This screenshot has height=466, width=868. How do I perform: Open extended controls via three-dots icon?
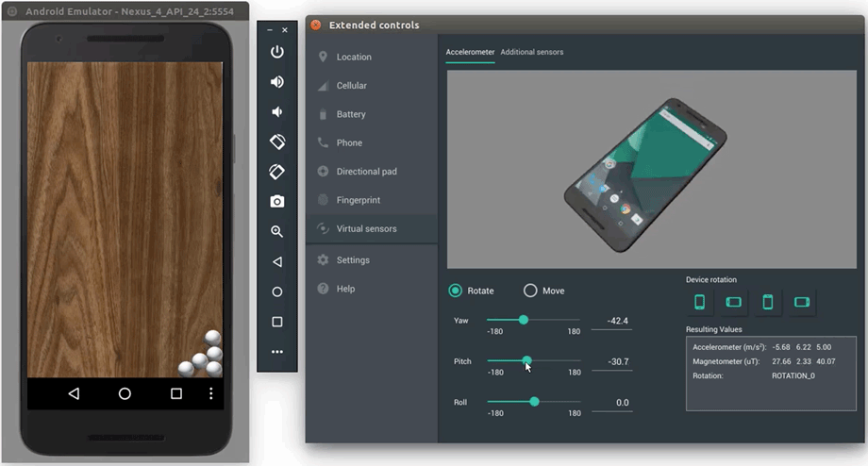277,352
